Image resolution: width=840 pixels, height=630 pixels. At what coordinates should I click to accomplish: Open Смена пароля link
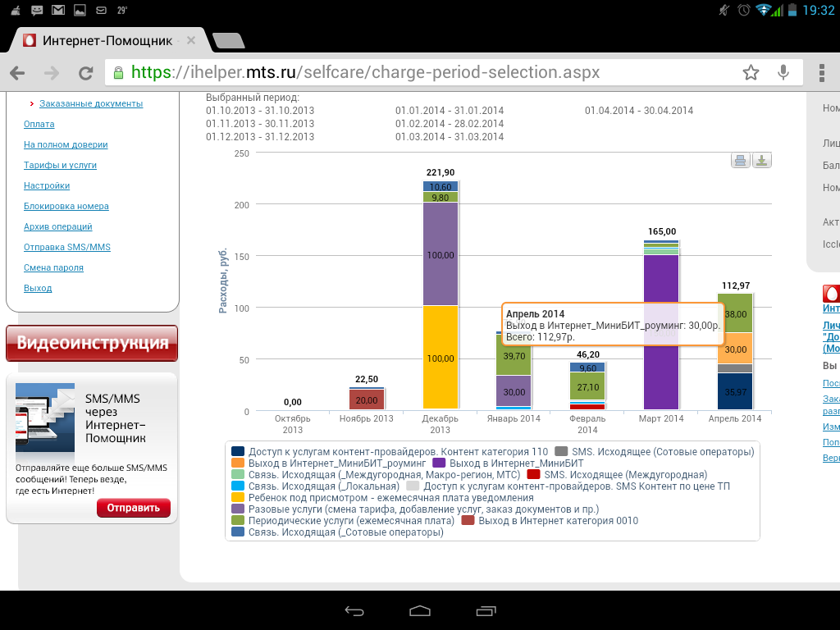pos(53,268)
